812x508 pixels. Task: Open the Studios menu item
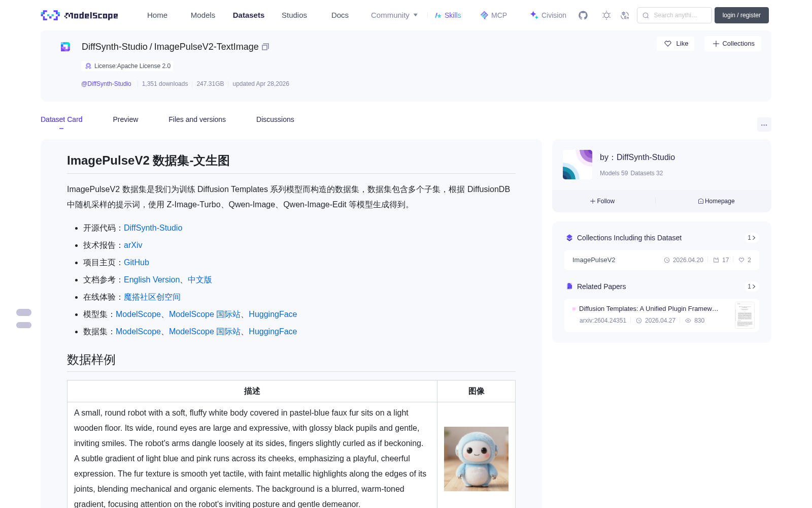click(294, 15)
